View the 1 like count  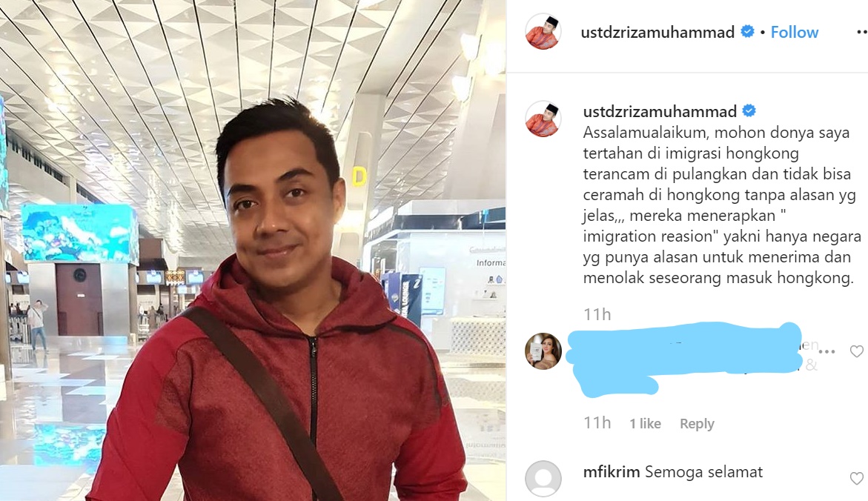pos(646,423)
